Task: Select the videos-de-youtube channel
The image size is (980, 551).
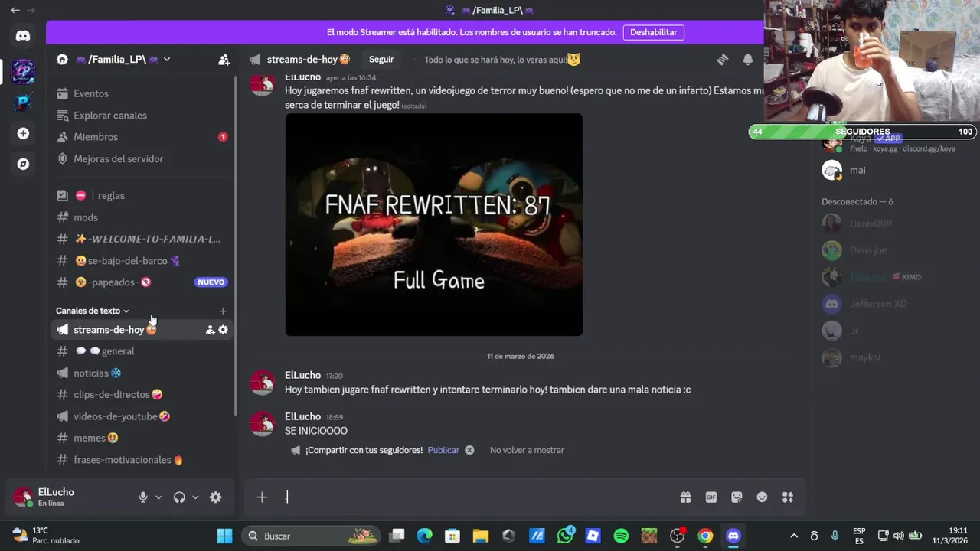Action: (142, 416)
